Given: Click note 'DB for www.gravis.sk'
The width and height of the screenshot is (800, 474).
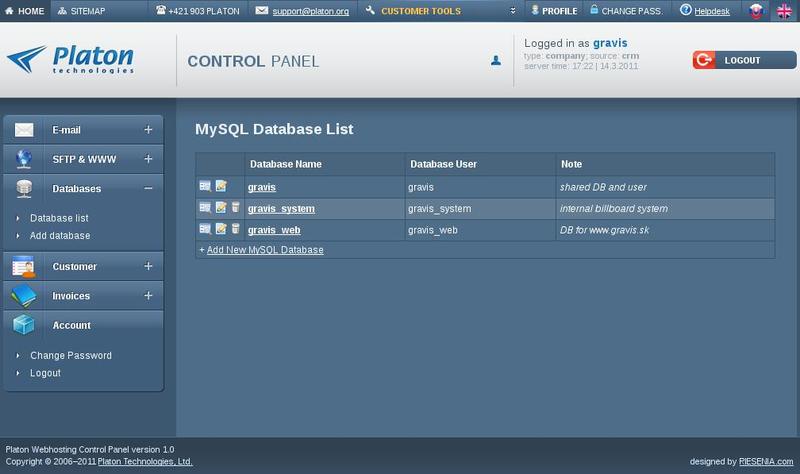Looking at the screenshot, I should click(x=605, y=230).
